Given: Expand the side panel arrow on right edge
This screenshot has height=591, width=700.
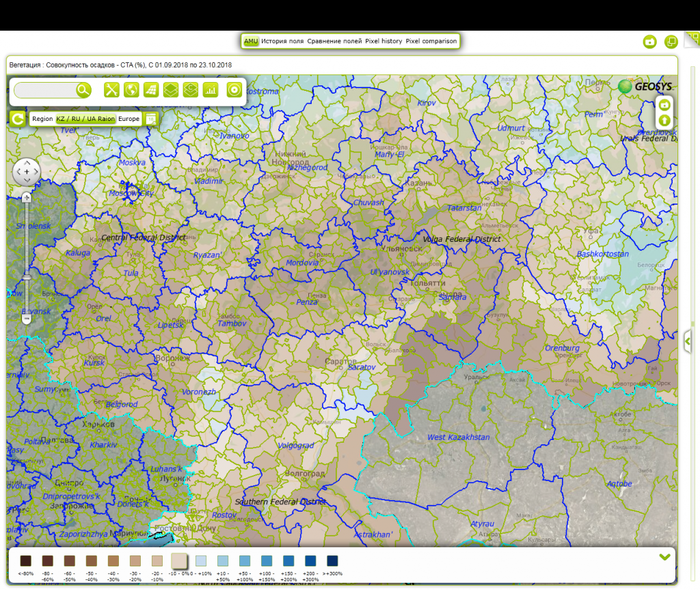Looking at the screenshot, I should click(688, 342).
